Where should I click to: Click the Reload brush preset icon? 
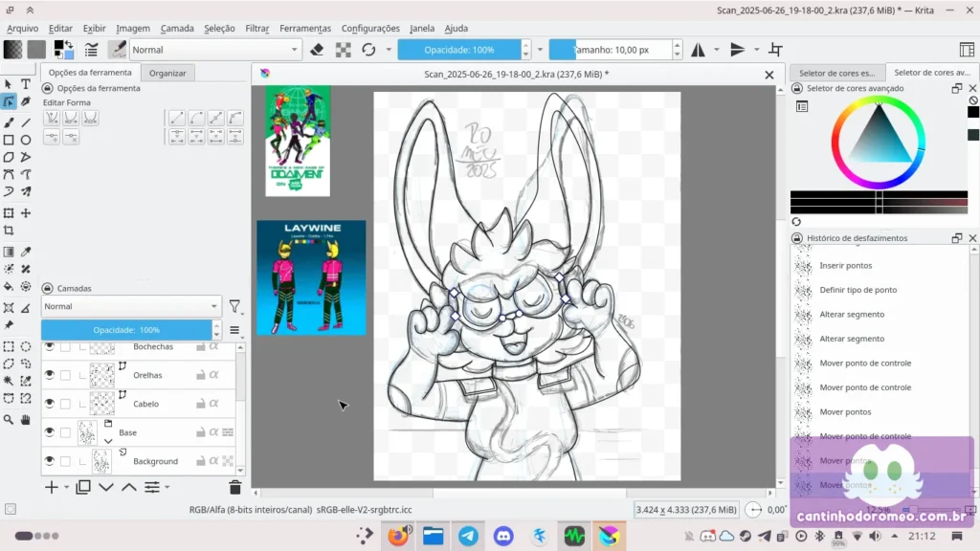[x=368, y=50]
